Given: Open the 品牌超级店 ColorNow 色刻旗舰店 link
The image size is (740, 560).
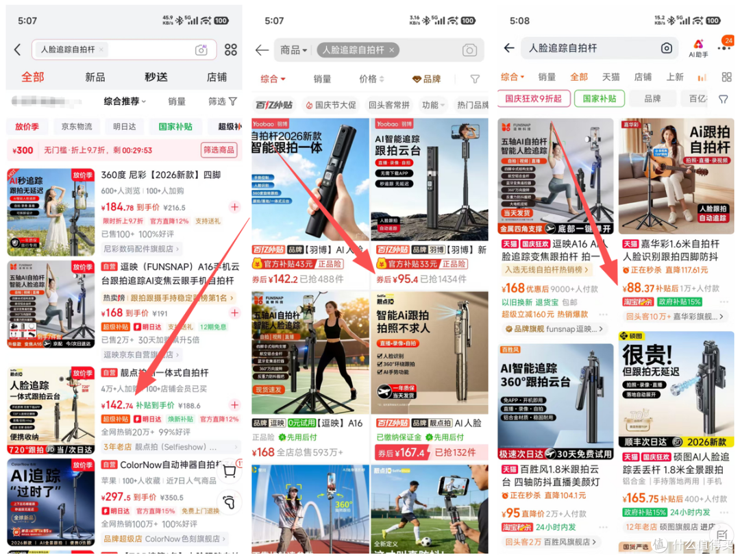Looking at the screenshot, I should coord(164,538).
